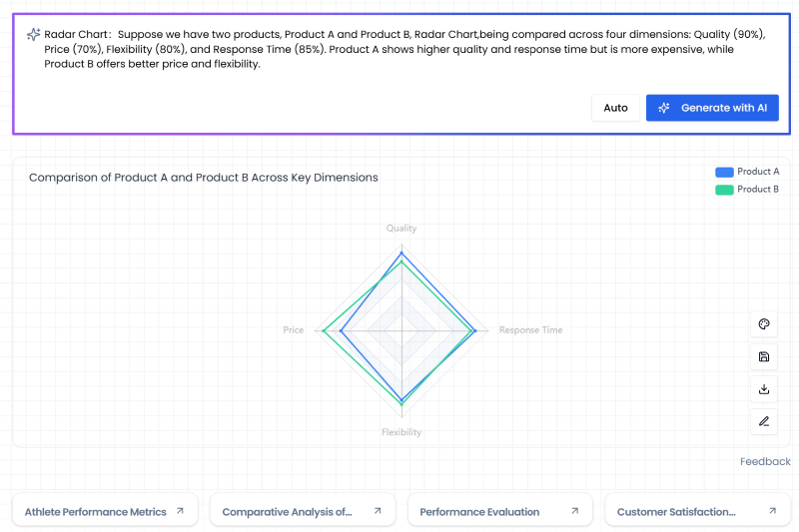Screen dimensions: 799x532
Task: Click the save chart icon
Action: coord(764,356)
